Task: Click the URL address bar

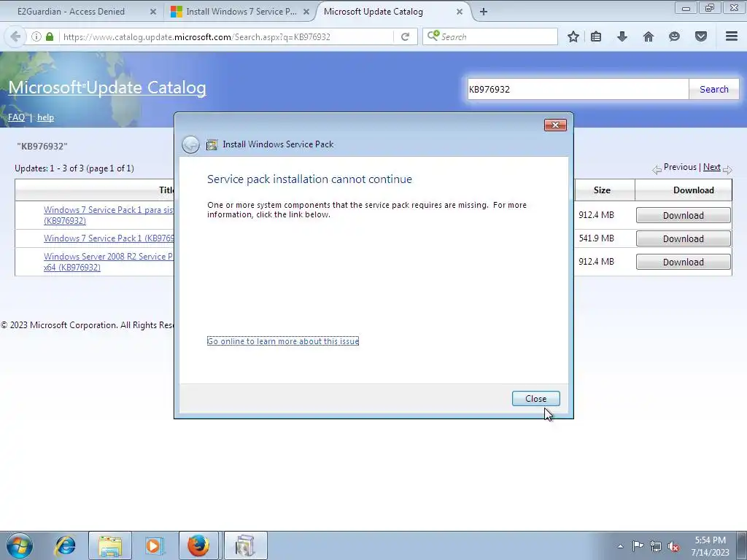Action: point(227,36)
